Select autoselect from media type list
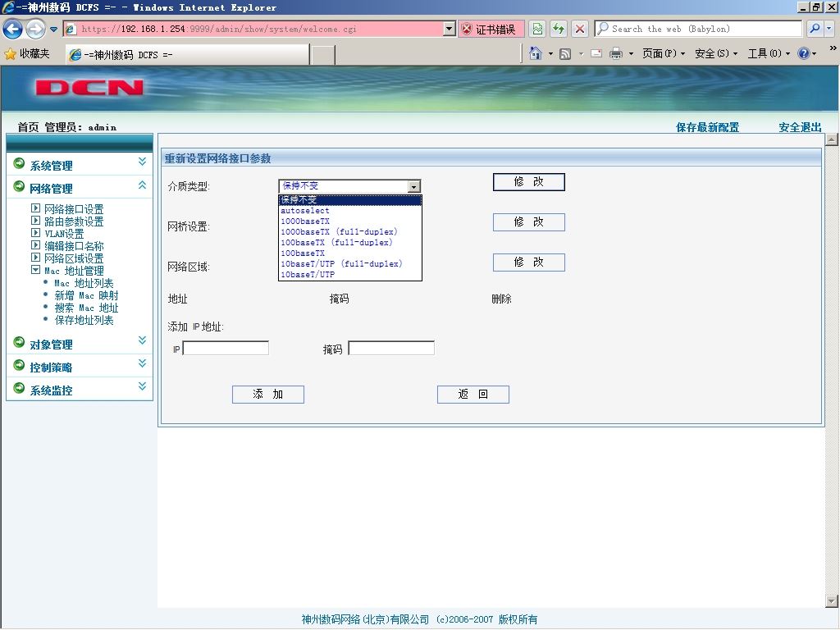 coord(350,211)
